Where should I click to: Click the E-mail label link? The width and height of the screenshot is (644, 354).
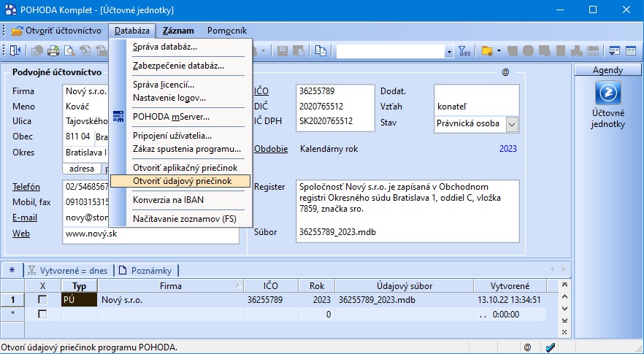(x=25, y=218)
